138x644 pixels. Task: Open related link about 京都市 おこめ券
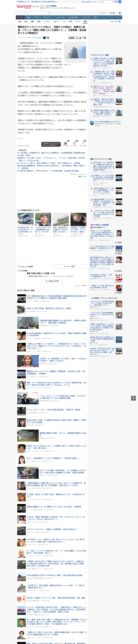[x=51, y=159]
